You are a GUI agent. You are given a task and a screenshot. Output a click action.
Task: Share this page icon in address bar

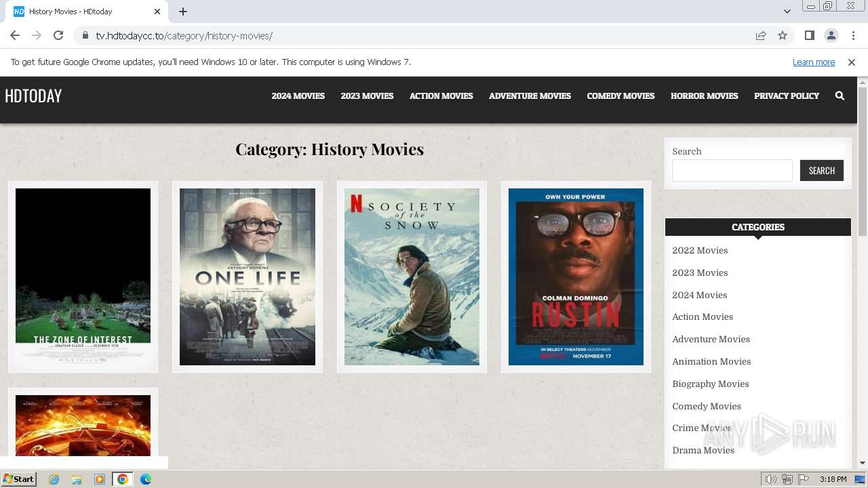[761, 35]
